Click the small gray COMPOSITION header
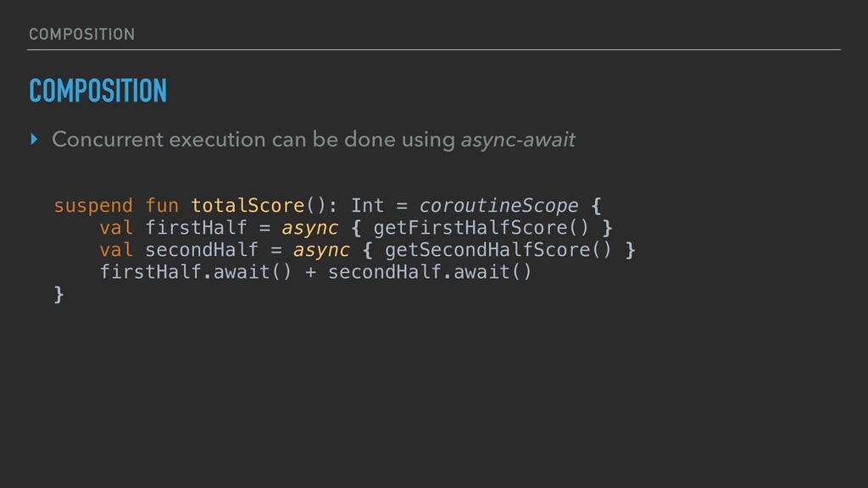The image size is (868, 488). (81, 34)
